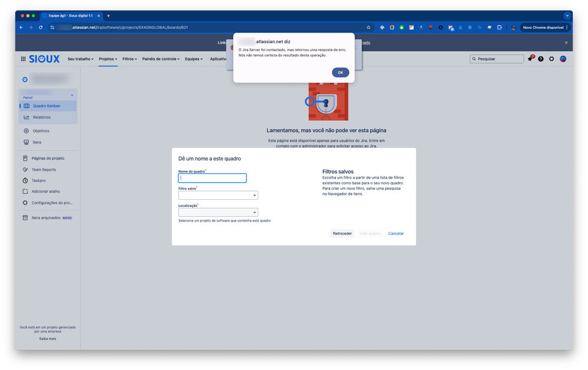This screenshot has height=370, width=588.
Task: Open the Filtro salvo dropdown
Action: [218, 195]
